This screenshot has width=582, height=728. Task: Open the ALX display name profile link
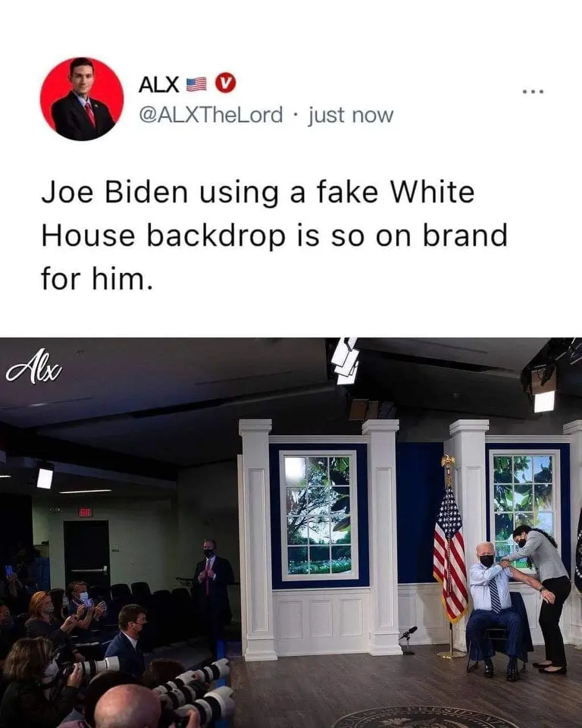coord(158,84)
